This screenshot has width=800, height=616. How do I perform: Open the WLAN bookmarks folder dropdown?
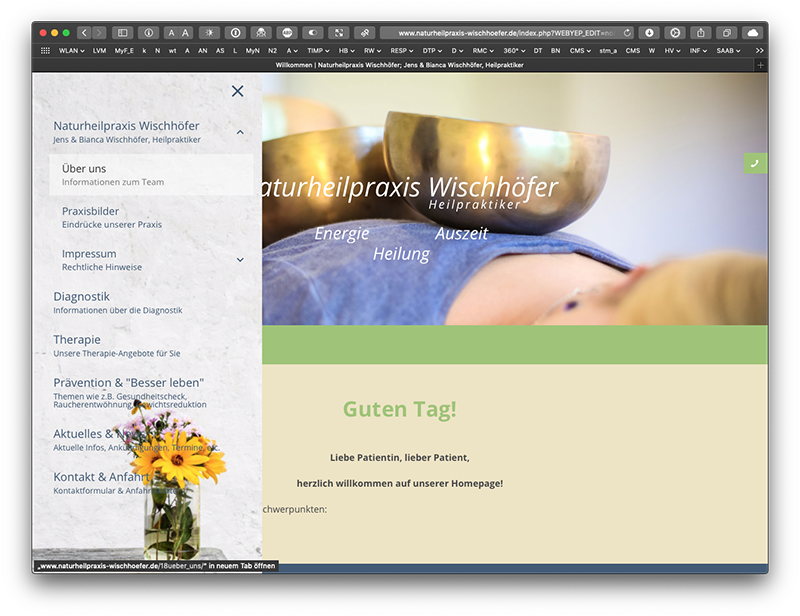(x=70, y=50)
